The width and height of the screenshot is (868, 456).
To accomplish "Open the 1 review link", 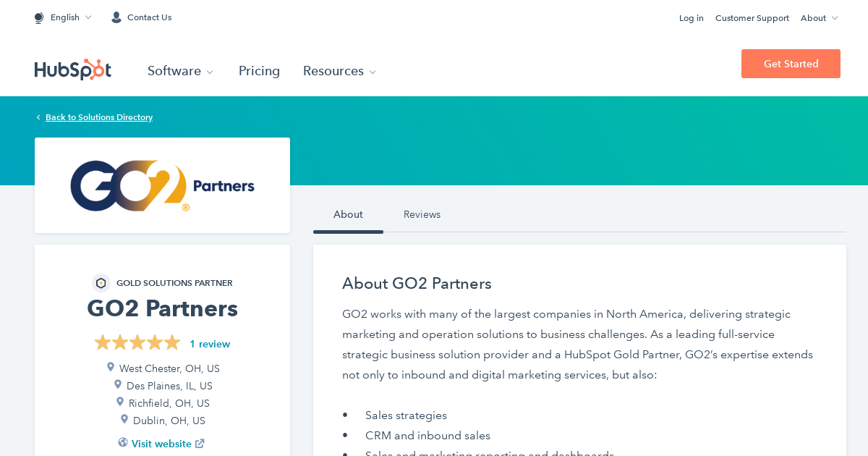I will (x=210, y=344).
